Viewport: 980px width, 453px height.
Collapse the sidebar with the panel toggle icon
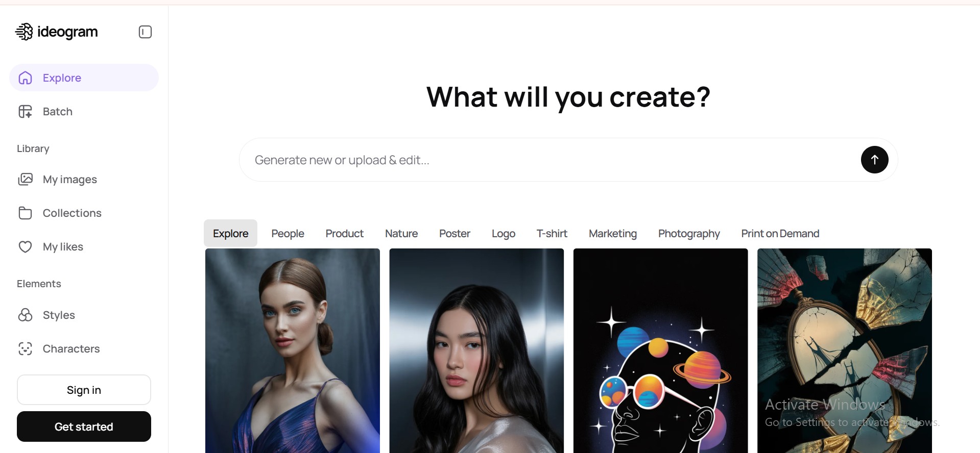pyautogui.click(x=145, y=32)
